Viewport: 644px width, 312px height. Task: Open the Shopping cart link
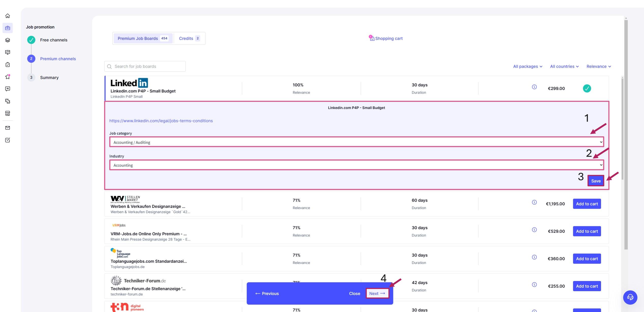pos(389,38)
